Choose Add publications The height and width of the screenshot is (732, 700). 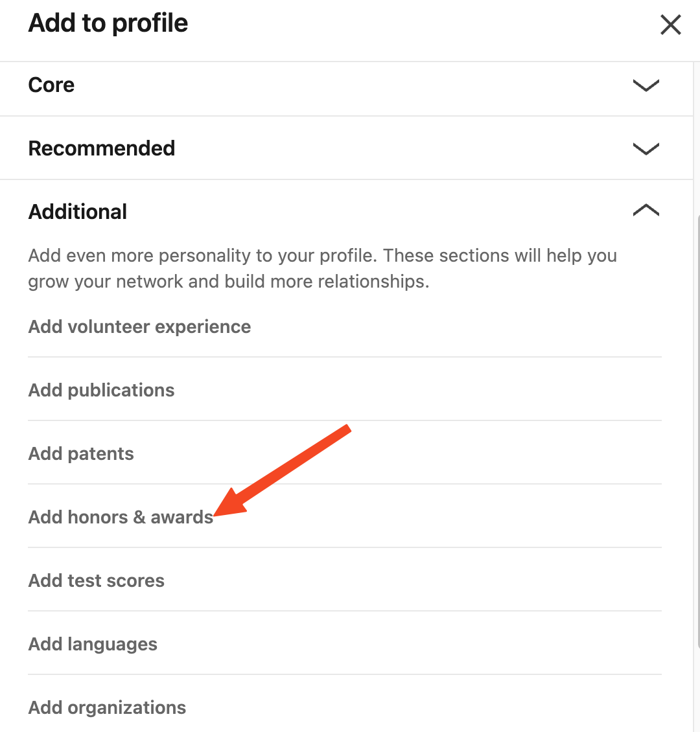[x=102, y=390]
